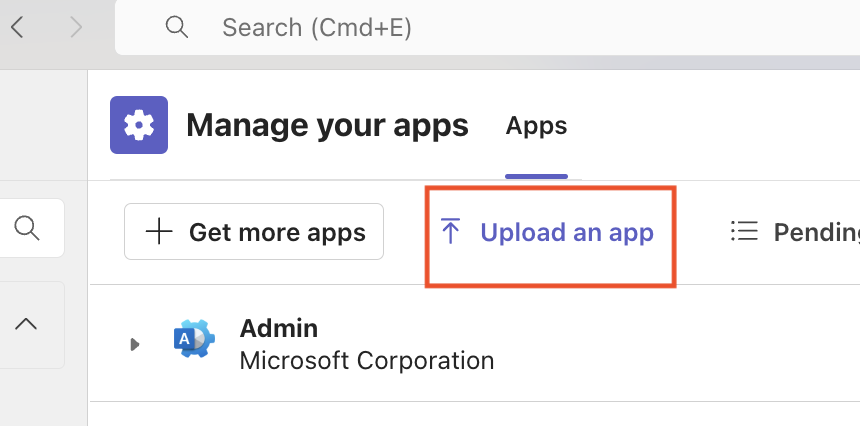Click the Admin app icon
This screenshot has height=426, width=860.
(x=194, y=338)
